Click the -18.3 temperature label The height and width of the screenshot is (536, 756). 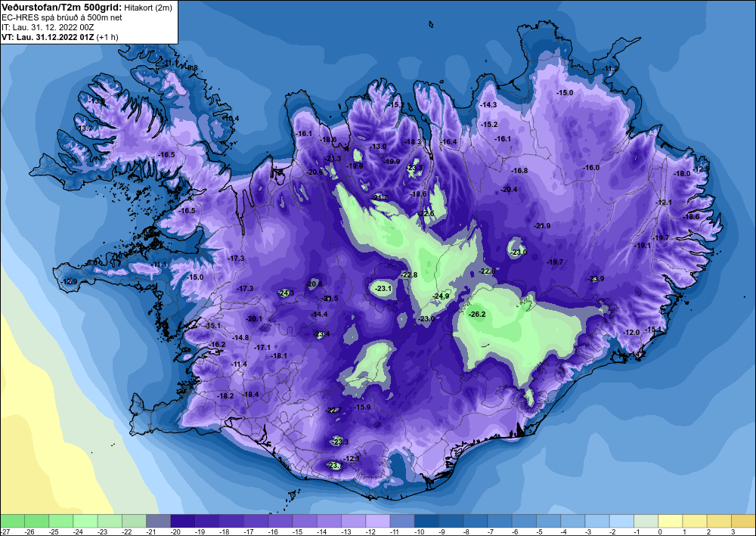tap(414, 141)
